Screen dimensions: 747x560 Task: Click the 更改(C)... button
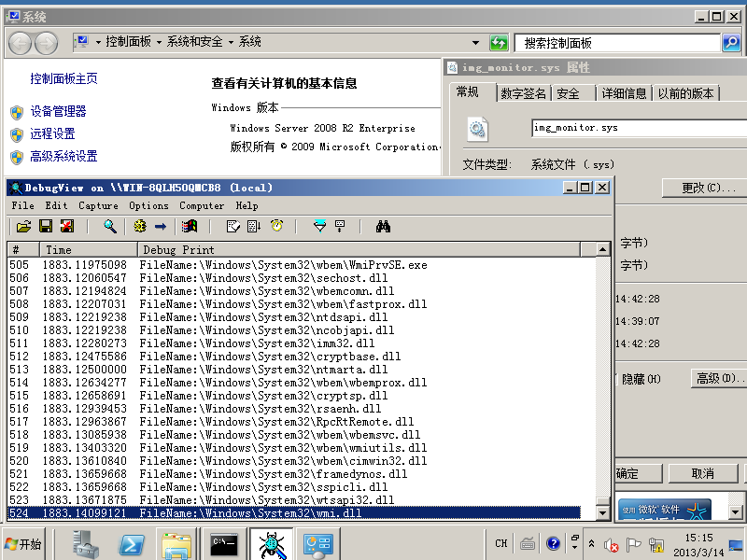705,189
